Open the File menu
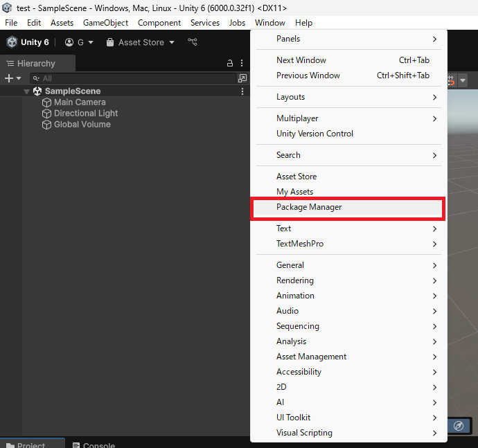Screen dimensions: 478x448 coord(11,23)
